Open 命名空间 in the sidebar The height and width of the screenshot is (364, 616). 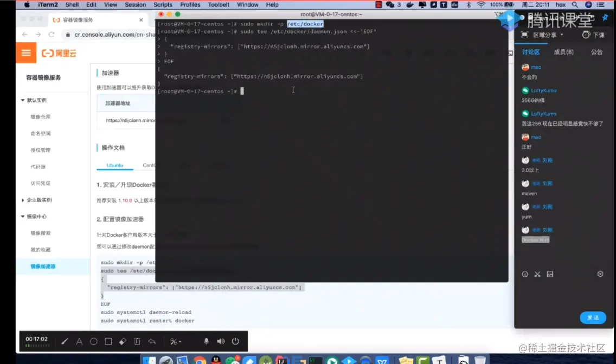point(41,133)
